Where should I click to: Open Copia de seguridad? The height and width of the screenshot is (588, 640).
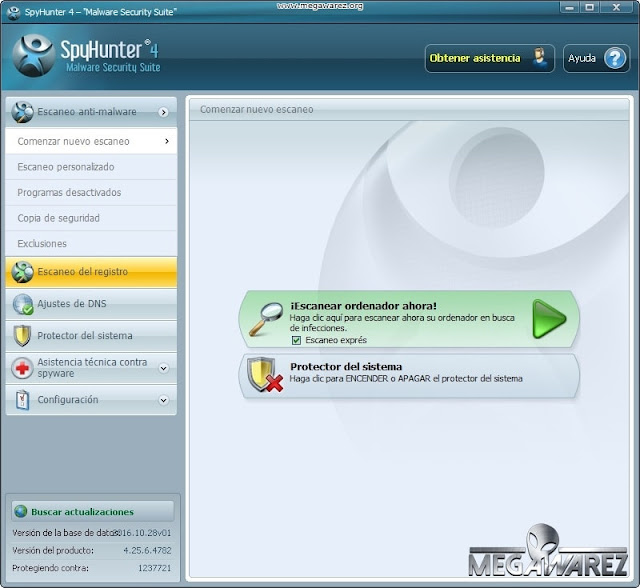click(91, 218)
